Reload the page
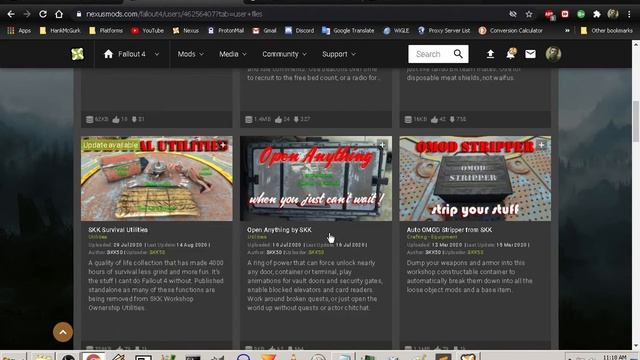Screen dimensions: 640x360 click(x=43, y=14)
